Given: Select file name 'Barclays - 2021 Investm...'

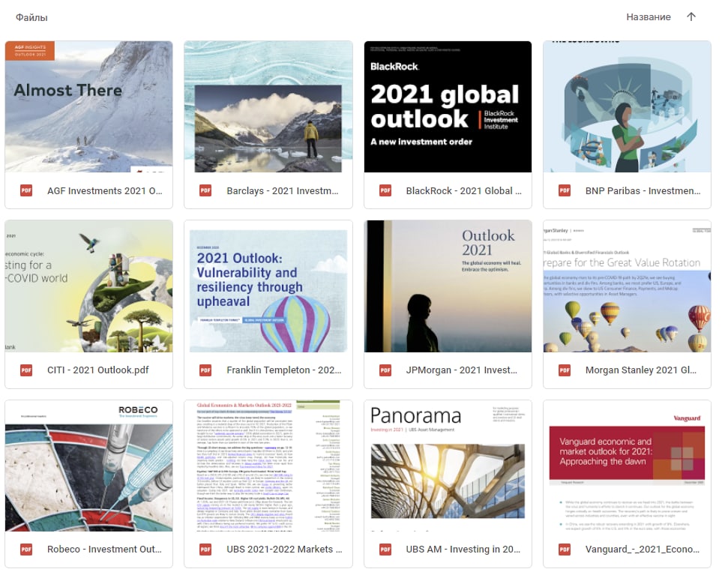Looking at the screenshot, I should point(283,191).
